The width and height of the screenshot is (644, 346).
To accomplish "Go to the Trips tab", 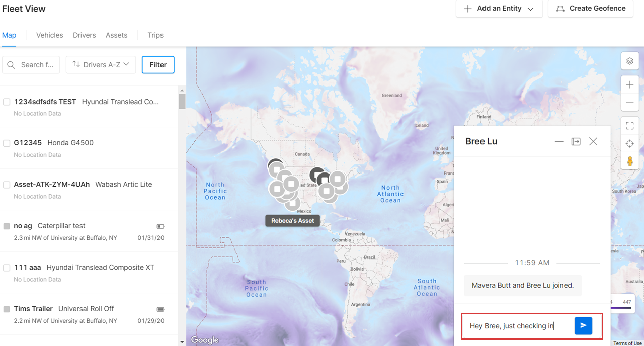I will 155,35.
